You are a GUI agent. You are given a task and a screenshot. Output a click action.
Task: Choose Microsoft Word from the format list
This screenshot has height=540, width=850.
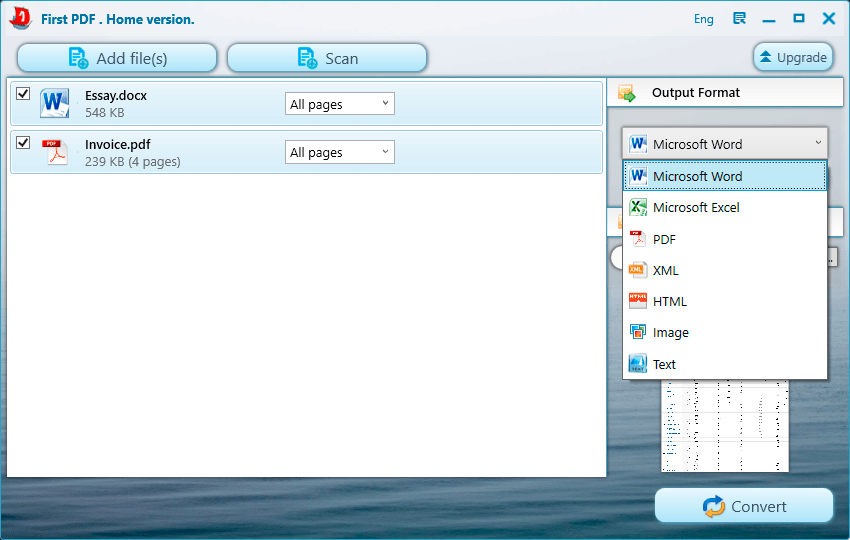click(725, 176)
